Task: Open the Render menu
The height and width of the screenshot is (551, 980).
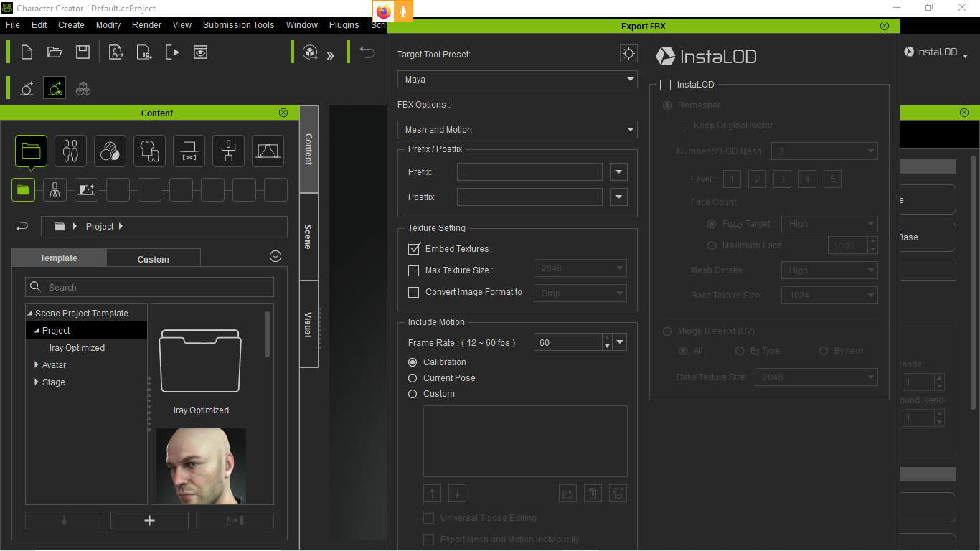Action: click(147, 24)
